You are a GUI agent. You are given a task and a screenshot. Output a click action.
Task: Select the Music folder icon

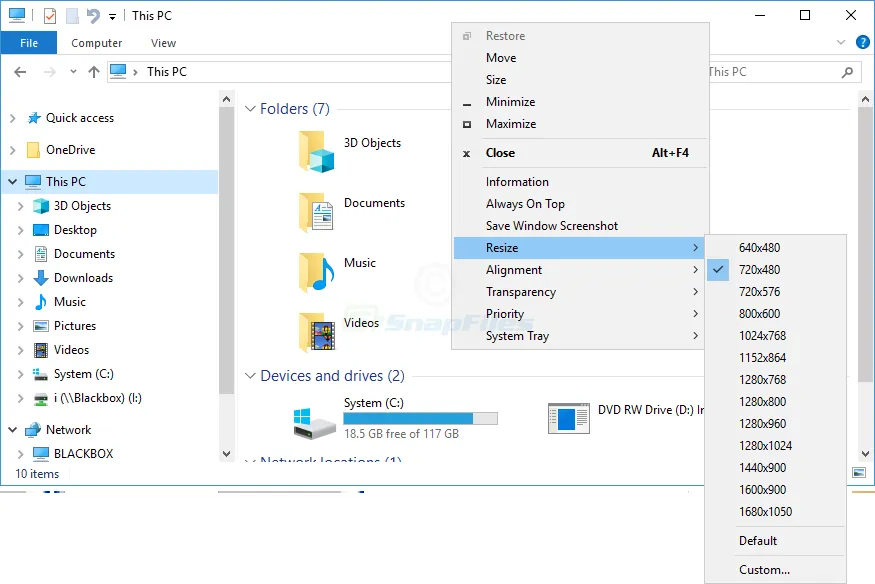point(316,272)
